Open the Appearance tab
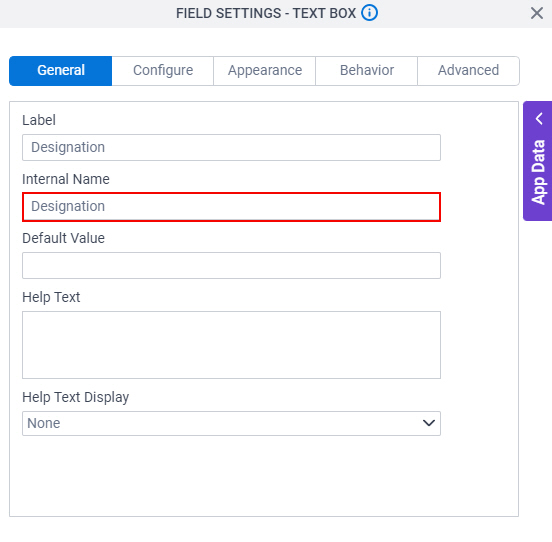Screen dimensions: 552x542 (x=265, y=71)
